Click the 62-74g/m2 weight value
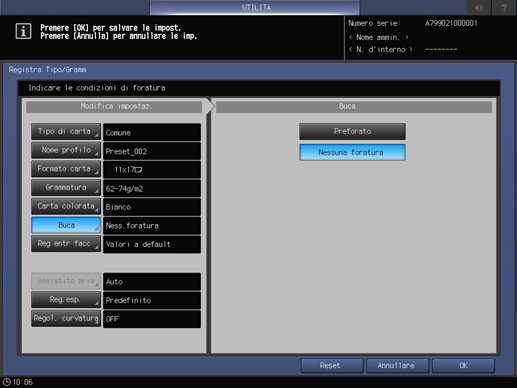517x388 pixels. pos(152,188)
